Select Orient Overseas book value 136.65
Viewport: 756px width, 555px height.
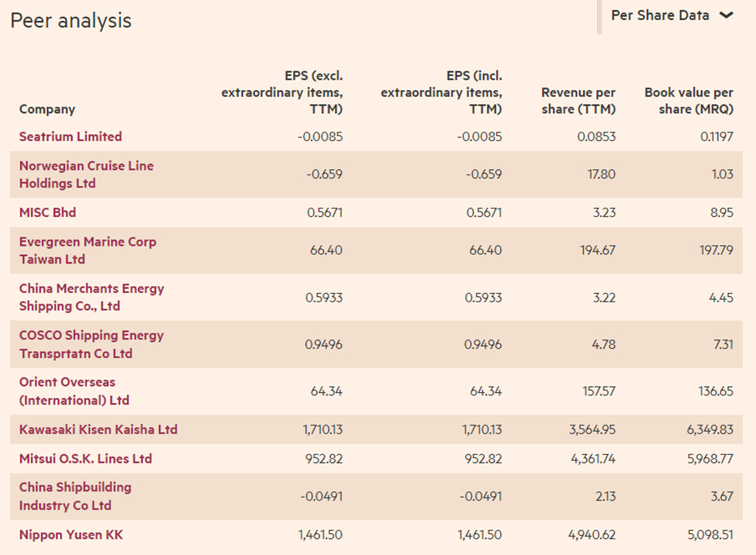(716, 391)
